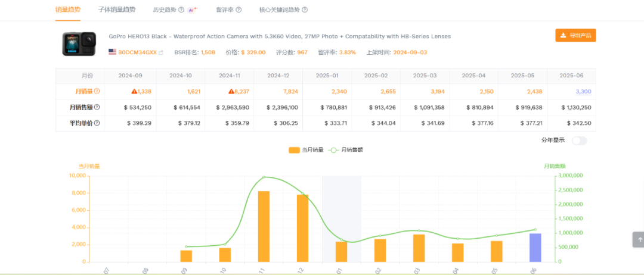Open the 核心关键词趋势 tab
Image resolution: width=644 pixels, height=275 pixels.
(x=280, y=10)
